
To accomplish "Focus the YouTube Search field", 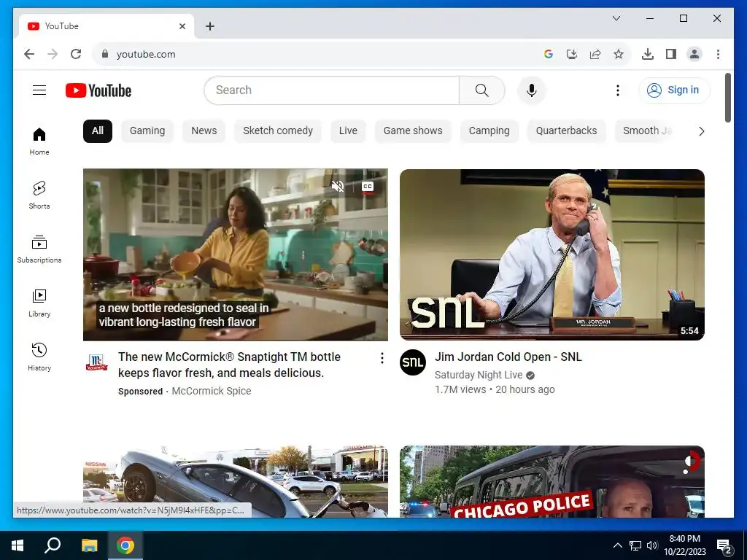I will [332, 90].
